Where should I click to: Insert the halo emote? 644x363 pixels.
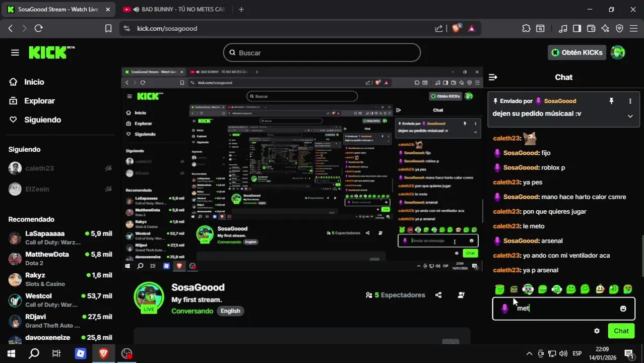[x=499, y=289]
